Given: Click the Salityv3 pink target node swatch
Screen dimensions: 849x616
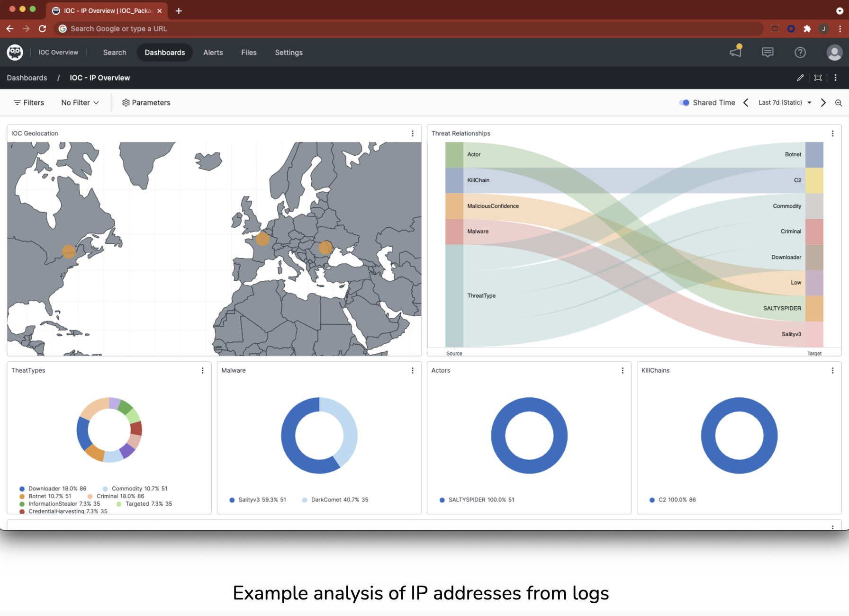Looking at the screenshot, I should click(814, 334).
